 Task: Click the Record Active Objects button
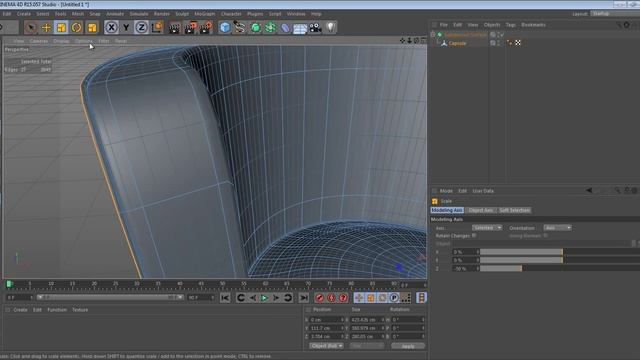320,298
